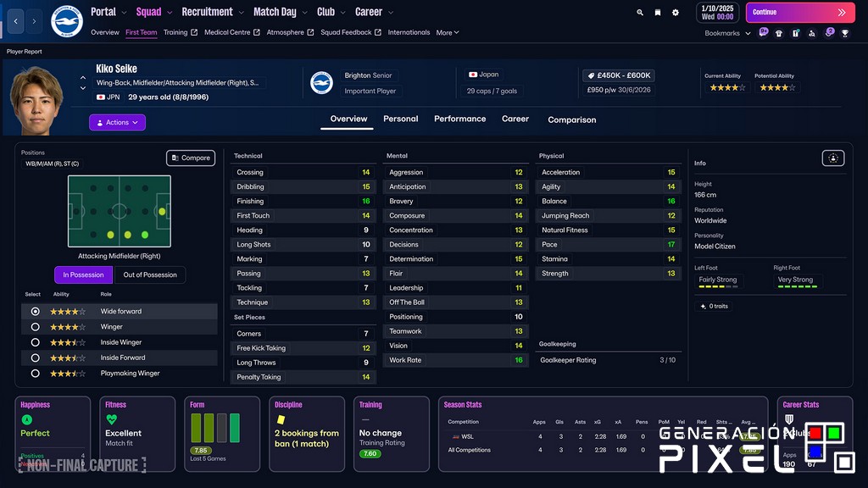Open the squad kit bookmark icon
Image resolution: width=868 pixels, height=488 pixels.
[x=779, y=33]
